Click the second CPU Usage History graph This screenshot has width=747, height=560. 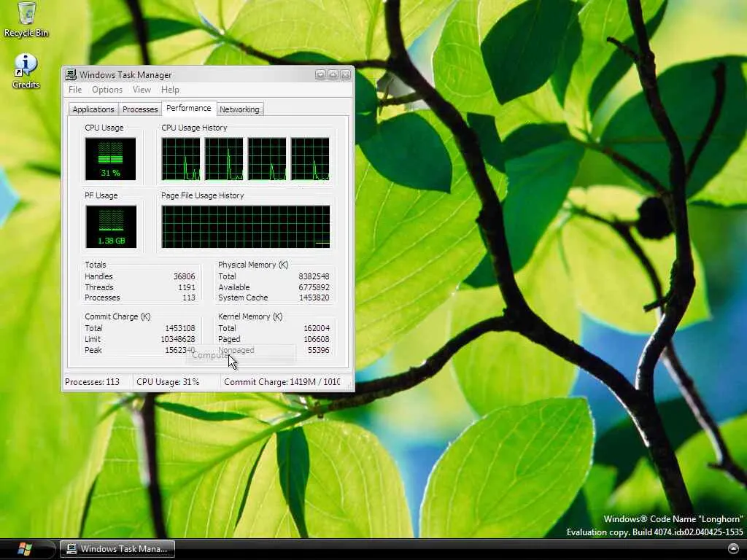pos(224,159)
